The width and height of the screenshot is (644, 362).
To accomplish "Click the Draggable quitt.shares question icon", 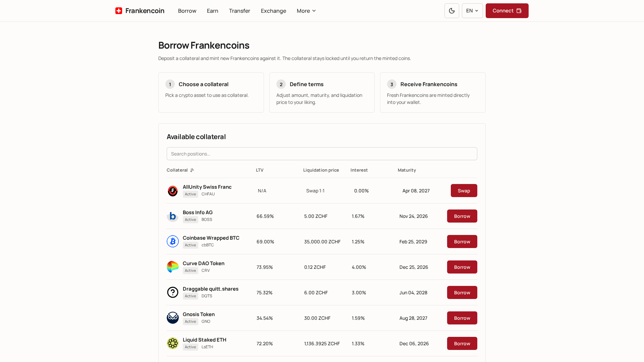I will [173, 293].
